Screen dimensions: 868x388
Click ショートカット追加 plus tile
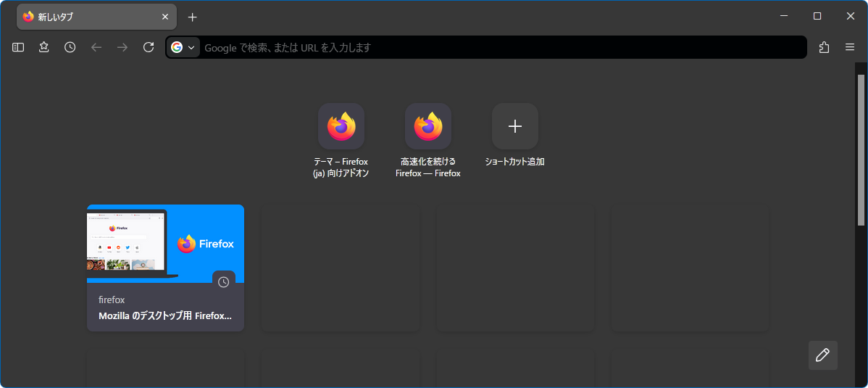click(514, 126)
